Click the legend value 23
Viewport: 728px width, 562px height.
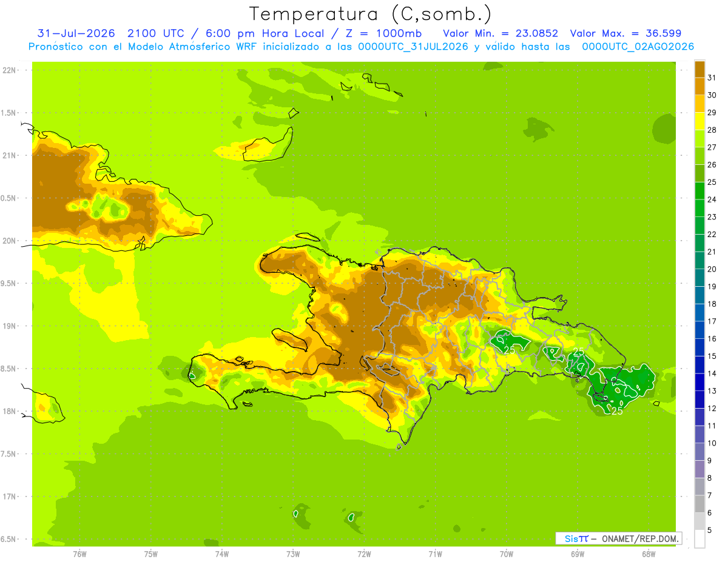click(711, 217)
